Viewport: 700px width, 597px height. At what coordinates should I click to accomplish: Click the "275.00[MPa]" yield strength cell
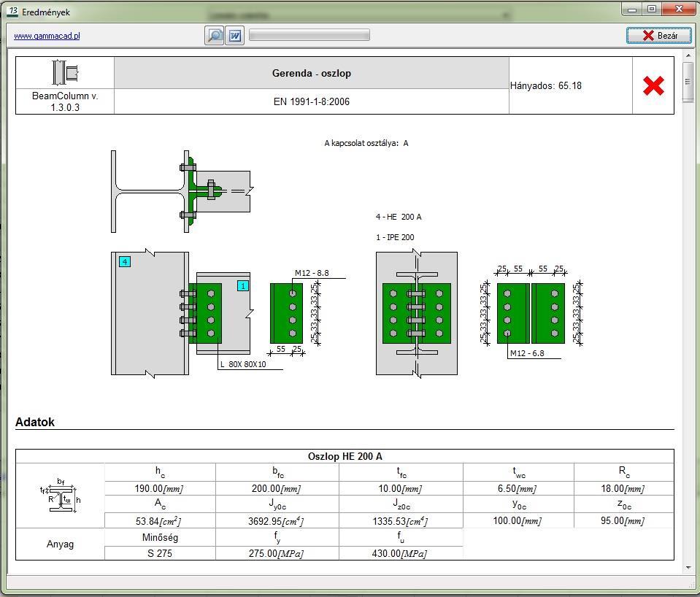(x=277, y=554)
